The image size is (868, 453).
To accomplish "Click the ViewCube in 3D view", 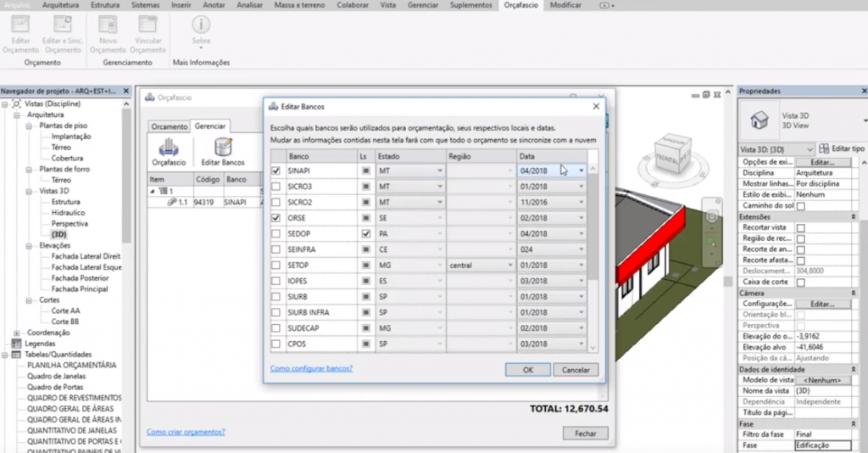I will pyautogui.click(x=671, y=153).
